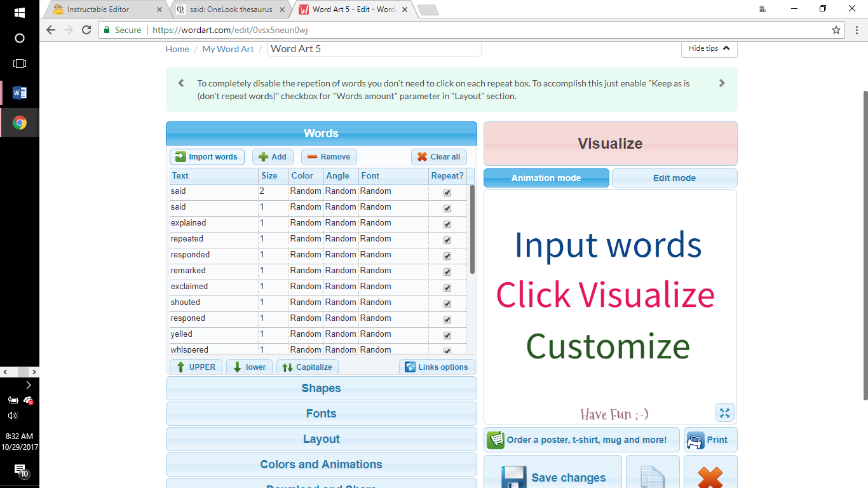Toggle repeat checkbox for the word with size 2
The height and width of the screenshot is (488, 868).
pos(447,193)
